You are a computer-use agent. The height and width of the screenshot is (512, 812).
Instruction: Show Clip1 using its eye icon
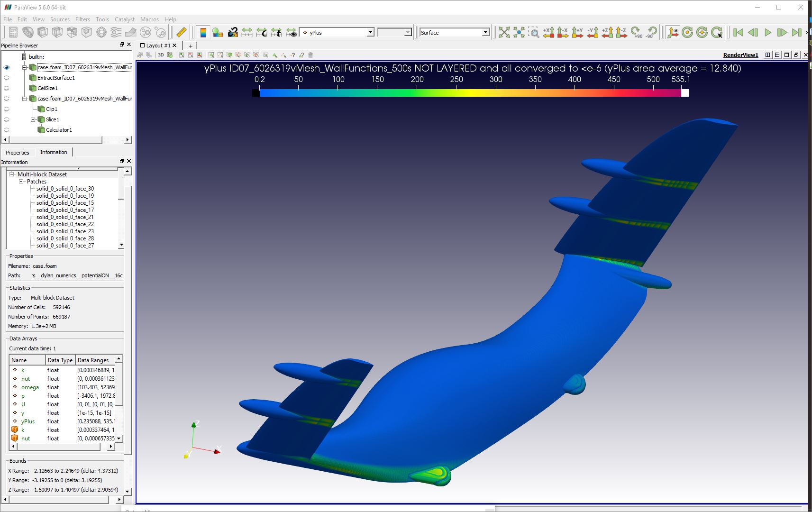pos(7,109)
